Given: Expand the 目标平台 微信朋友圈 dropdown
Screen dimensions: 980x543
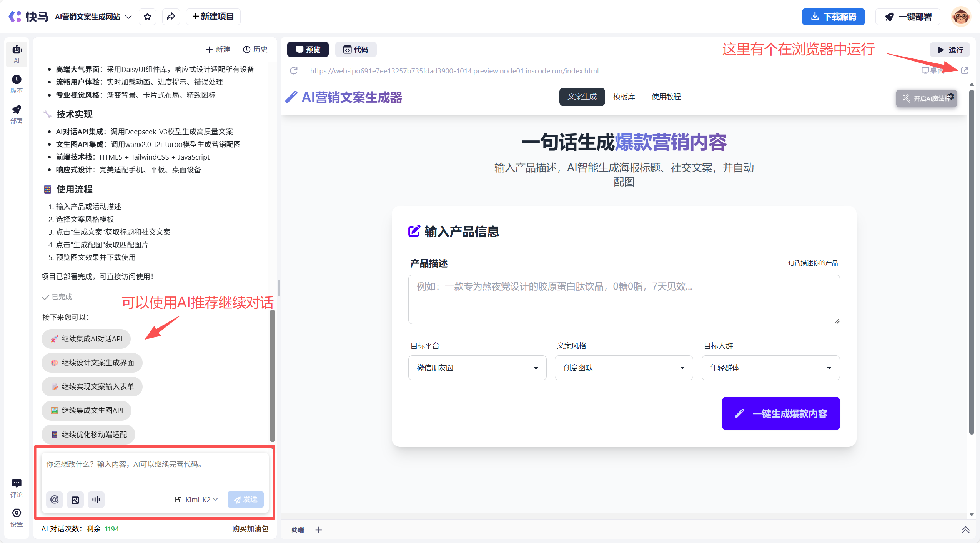Looking at the screenshot, I should (x=477, y=368).
